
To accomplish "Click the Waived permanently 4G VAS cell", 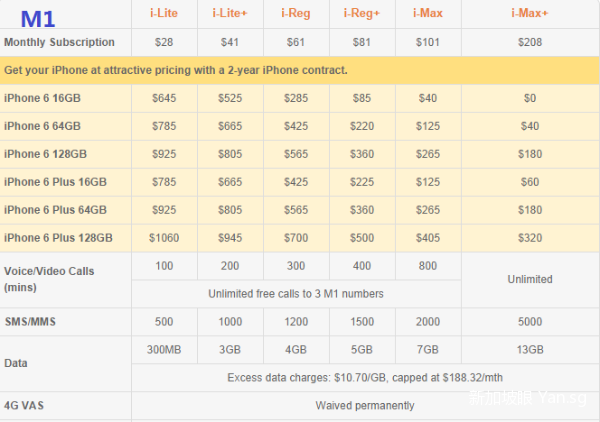I will click(x=364, y=406).
